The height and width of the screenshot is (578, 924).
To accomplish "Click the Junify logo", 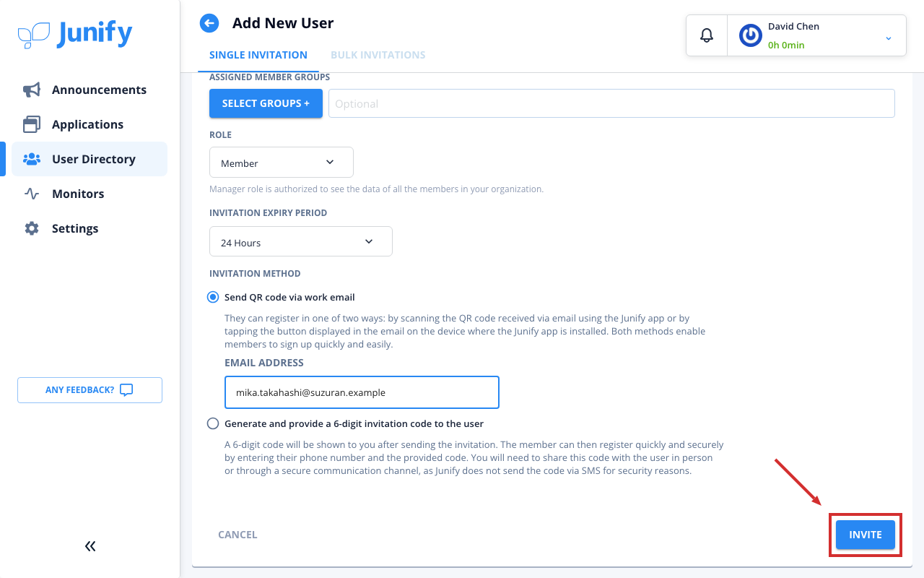I will [x=75, y=35].
